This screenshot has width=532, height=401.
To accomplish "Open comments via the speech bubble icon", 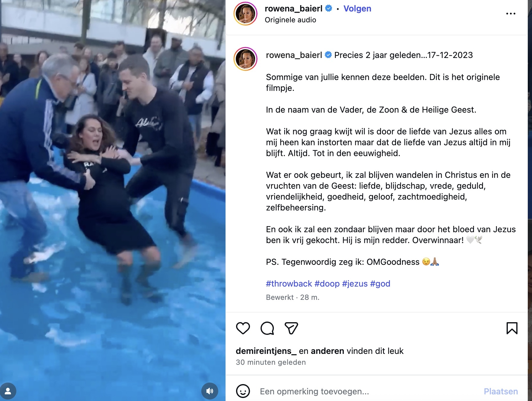I will (267, 328).
